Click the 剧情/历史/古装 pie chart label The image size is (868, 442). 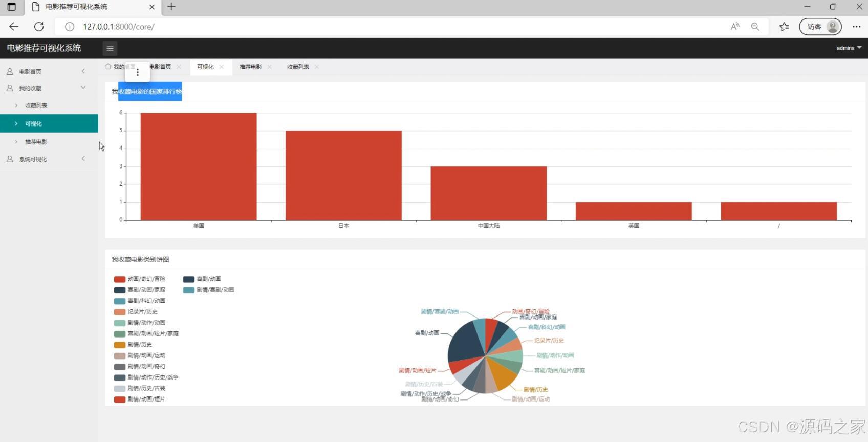click(424, 384)
